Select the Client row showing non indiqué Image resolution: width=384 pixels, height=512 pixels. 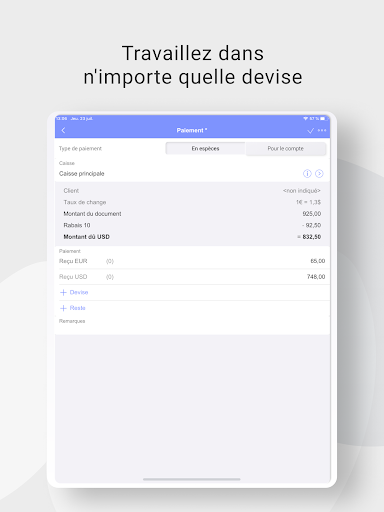click(192, 191)
